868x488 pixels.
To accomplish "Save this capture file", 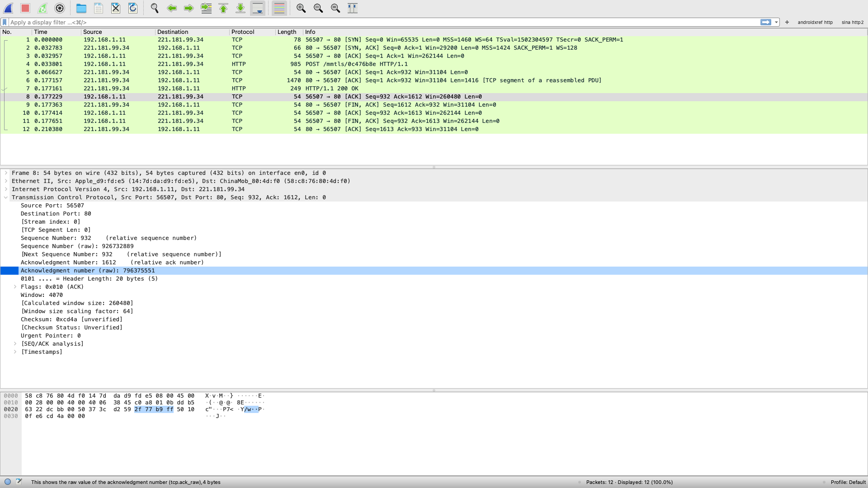I will (x=99, y=8).
